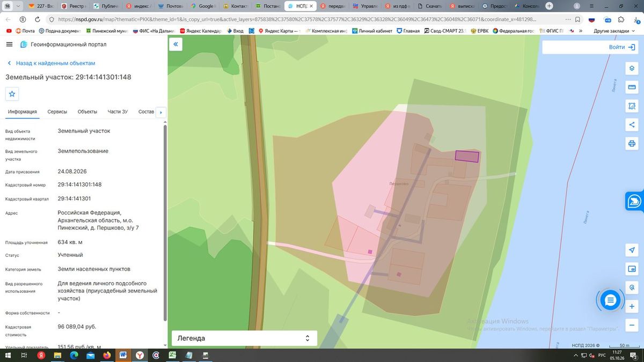Open the Личный кабинет bookmark
The image size is (644, 362).
(371, 31)
